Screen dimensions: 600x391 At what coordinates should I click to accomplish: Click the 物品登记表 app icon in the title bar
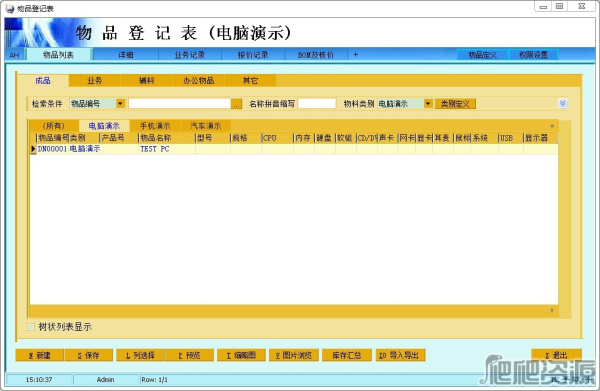coord(10,8)
